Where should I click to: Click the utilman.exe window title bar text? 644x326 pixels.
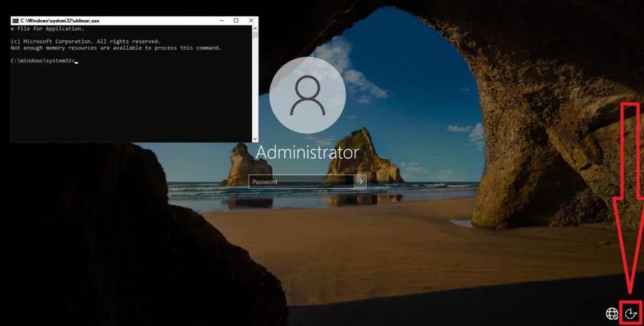pyautogui.click(x=60, y=21)
